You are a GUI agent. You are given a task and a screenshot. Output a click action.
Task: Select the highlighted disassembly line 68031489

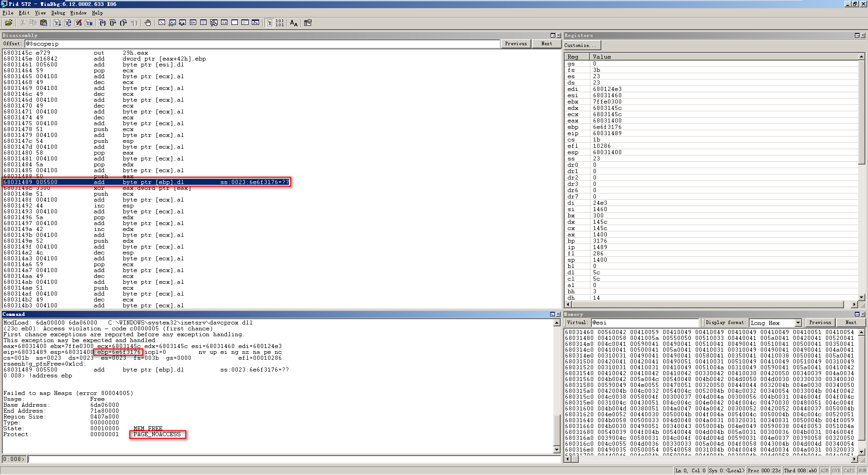146,182
